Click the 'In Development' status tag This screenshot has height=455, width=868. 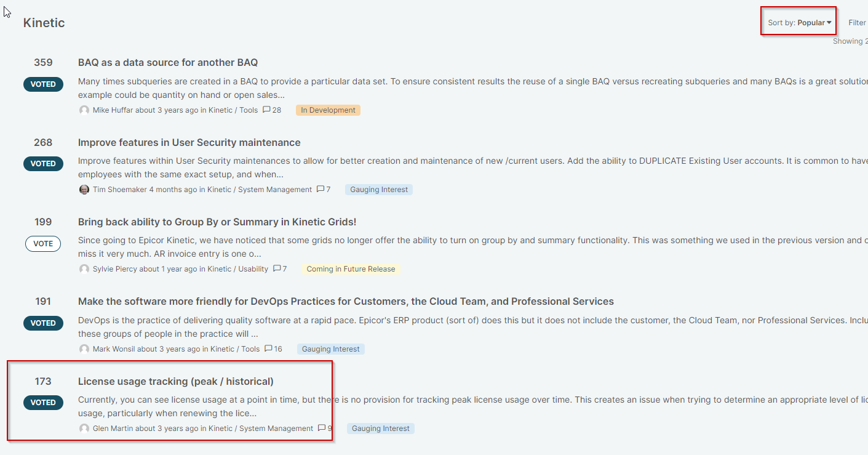[328, 110]
